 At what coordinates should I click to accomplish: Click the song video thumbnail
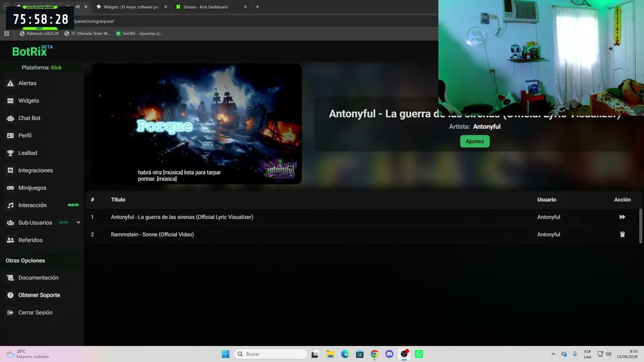[x=197, y=124]
